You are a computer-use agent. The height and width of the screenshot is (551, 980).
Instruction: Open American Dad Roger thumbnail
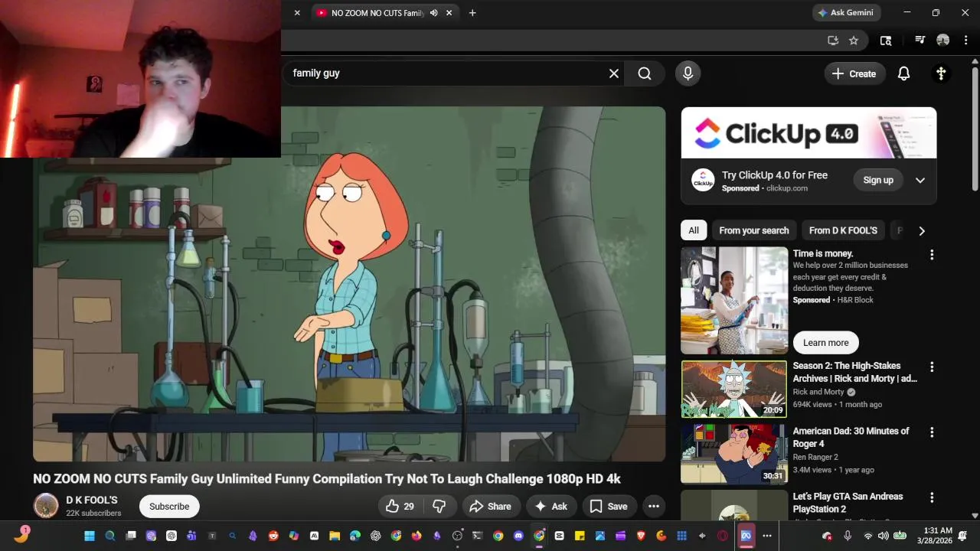pos(734,454)
